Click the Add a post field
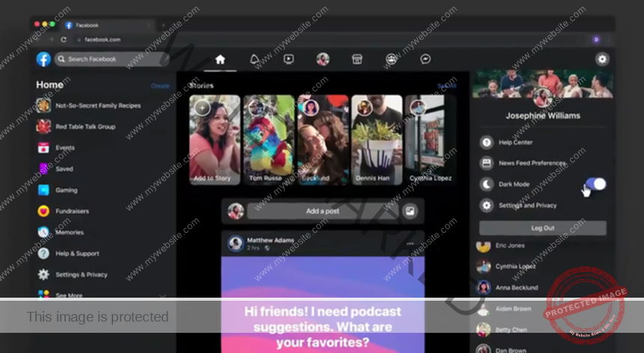644x353 pixels. (323, 211)
